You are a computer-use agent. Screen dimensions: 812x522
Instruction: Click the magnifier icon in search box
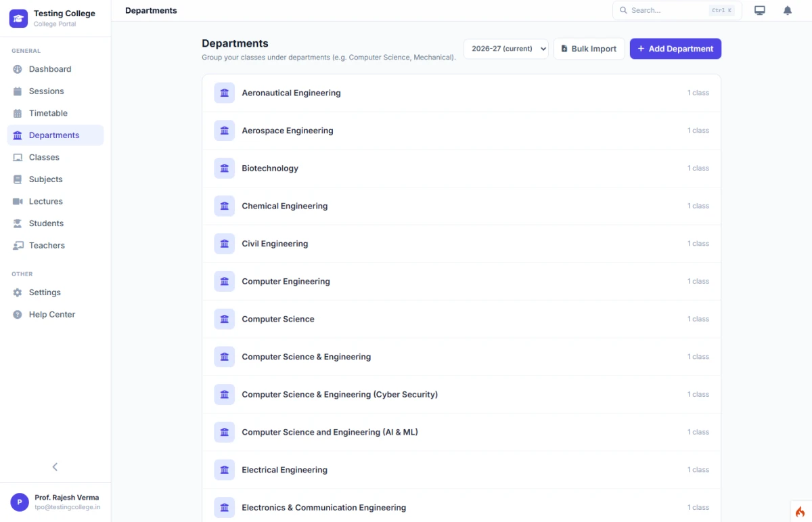(x=623, y=10)
